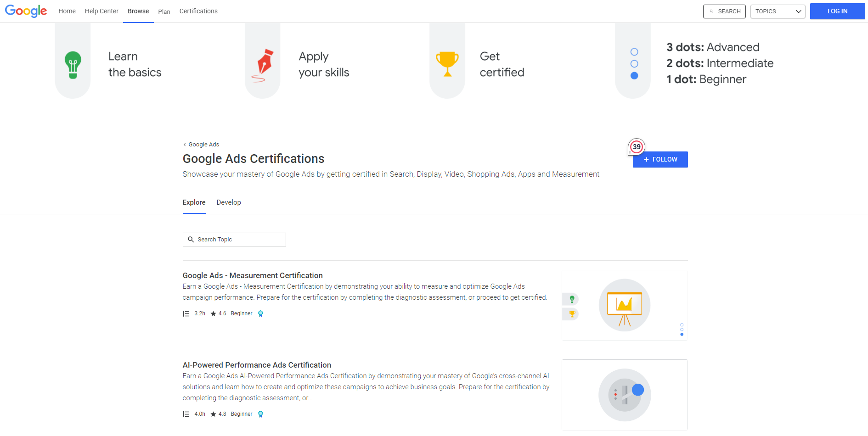Click trophy icon on Measurement thumbnail
868x436 pixels.
click(572, 314)
